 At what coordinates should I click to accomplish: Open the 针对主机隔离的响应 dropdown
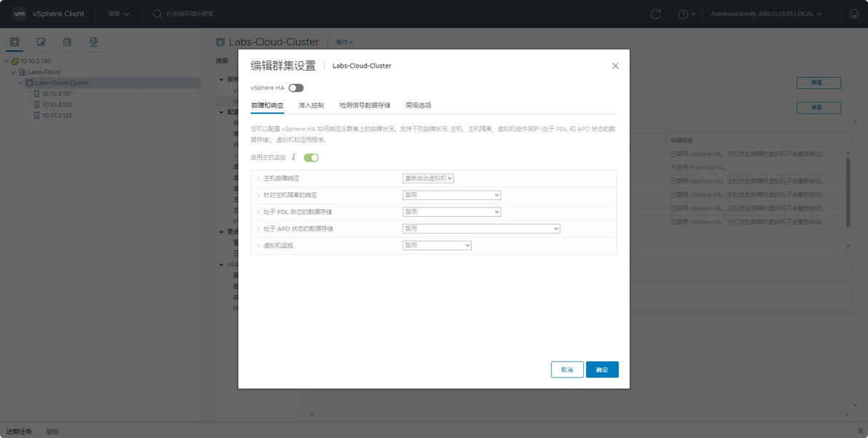point(451,195)
